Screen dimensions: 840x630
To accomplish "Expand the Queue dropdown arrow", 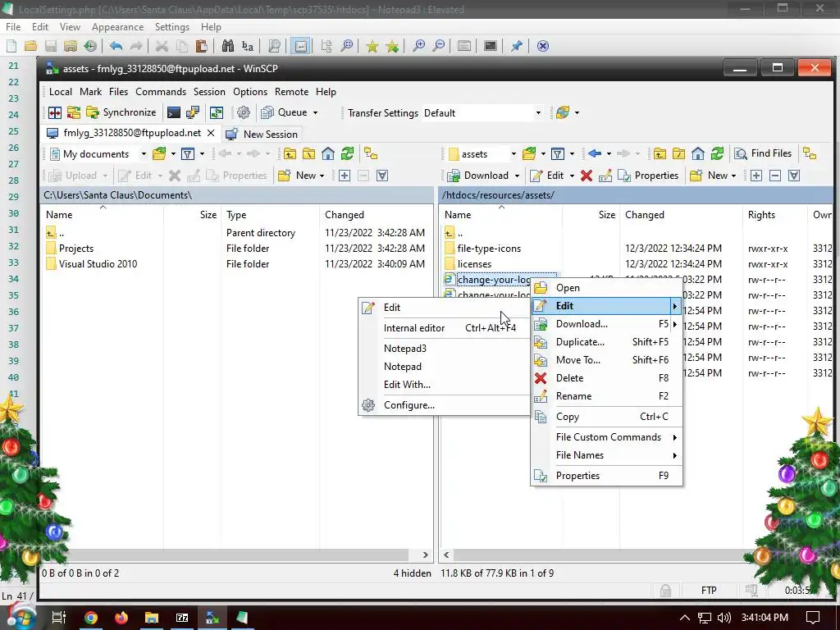I will coord(316,112).
